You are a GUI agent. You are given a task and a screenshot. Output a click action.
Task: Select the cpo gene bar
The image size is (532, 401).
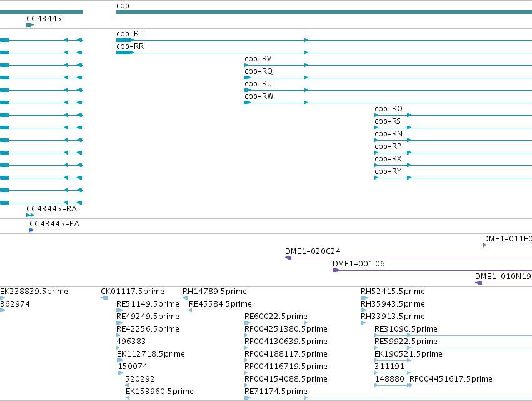coord(324,12)
